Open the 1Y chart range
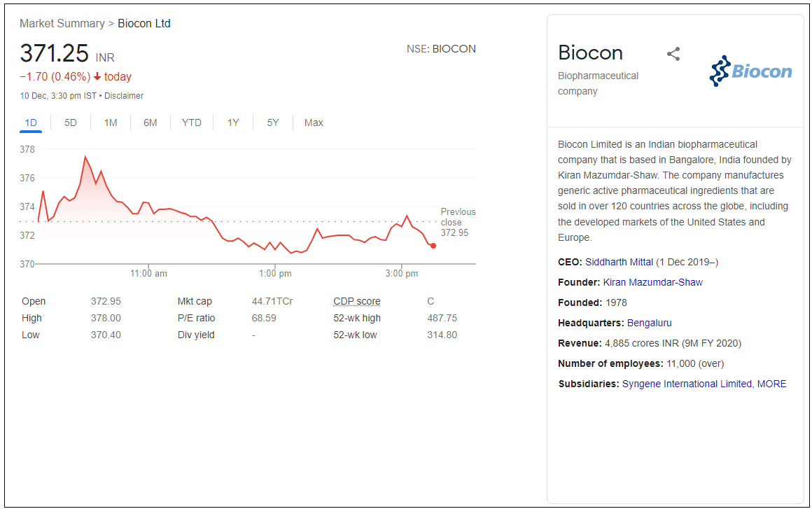Image resolution: width=812 pixels, height=509 pixels. click(x=233, y=123)
